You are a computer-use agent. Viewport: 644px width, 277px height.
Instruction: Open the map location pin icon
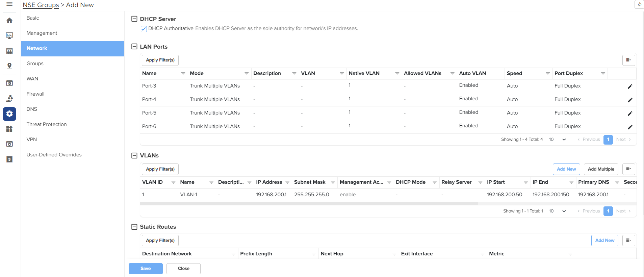click(9, 66)
